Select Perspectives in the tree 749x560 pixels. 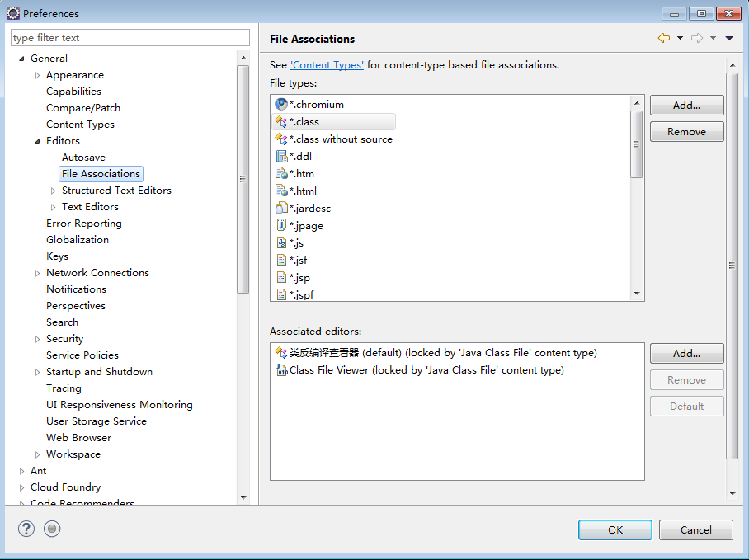(x=75, y=306)
